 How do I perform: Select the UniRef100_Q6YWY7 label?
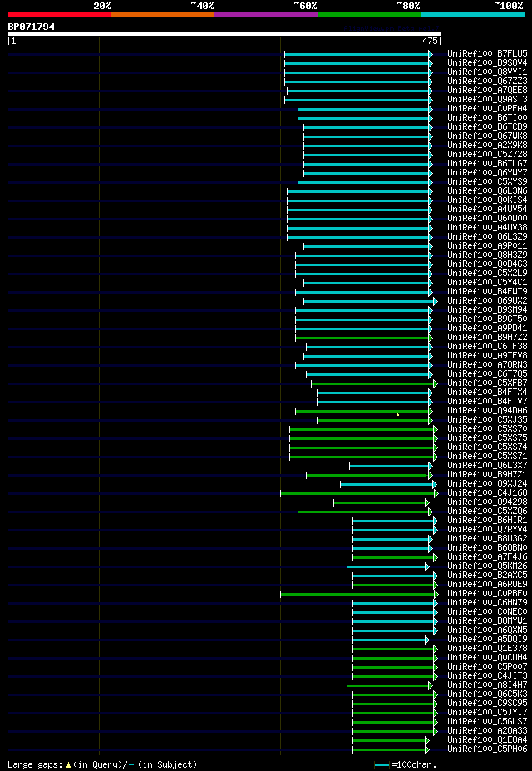click(487, 173)
